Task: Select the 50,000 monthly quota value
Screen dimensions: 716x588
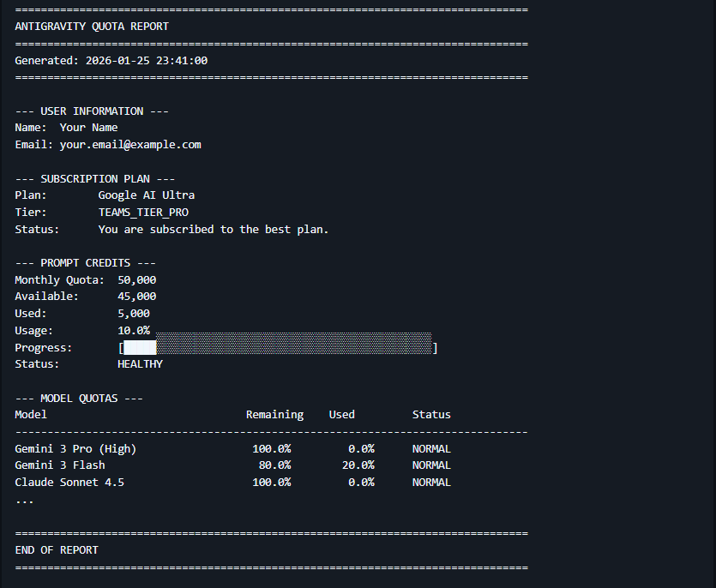Action: point(136,280)
